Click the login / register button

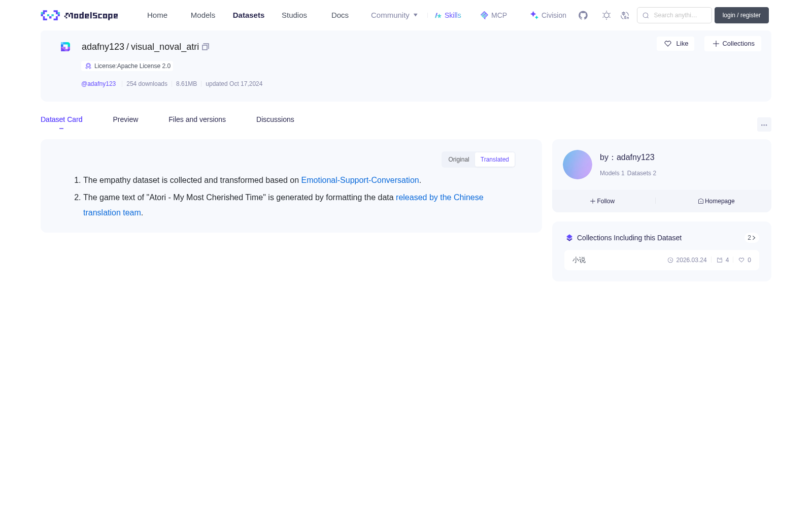(x=741, y=15)
